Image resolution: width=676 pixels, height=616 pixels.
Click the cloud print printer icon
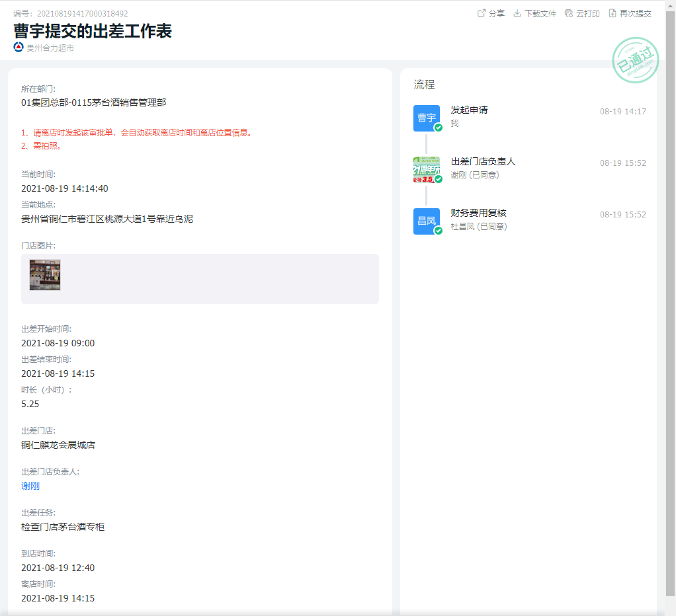(569, 13)
